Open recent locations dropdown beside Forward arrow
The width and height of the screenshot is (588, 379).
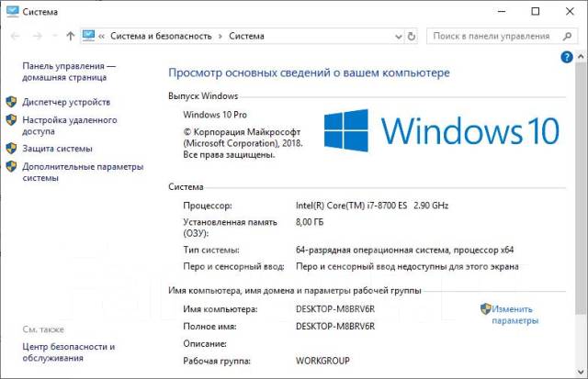55,36
